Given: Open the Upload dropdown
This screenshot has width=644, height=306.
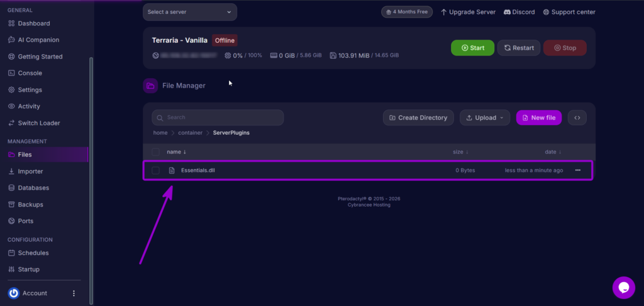Looking at the screenshot, I should [485, 118].
